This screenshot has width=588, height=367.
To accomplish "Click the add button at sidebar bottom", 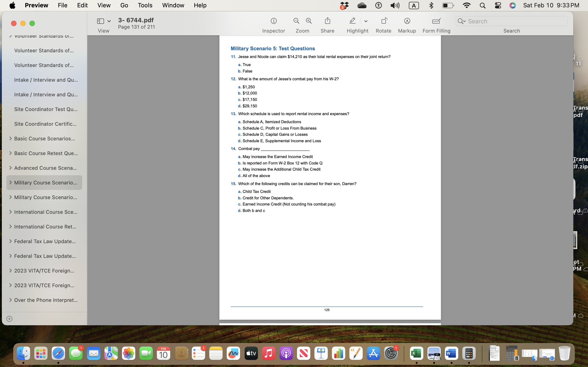I will pyautogui.click(x=9, y=319).
